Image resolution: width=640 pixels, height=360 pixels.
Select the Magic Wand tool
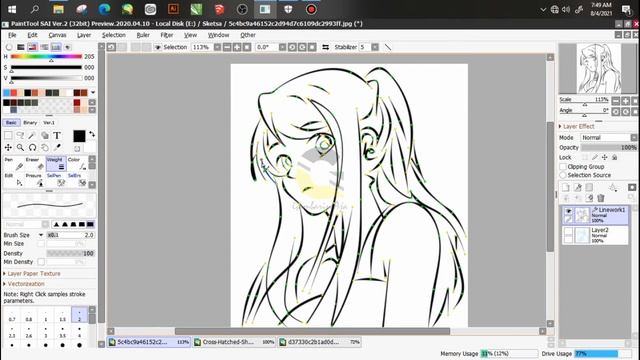coord(32,135)
